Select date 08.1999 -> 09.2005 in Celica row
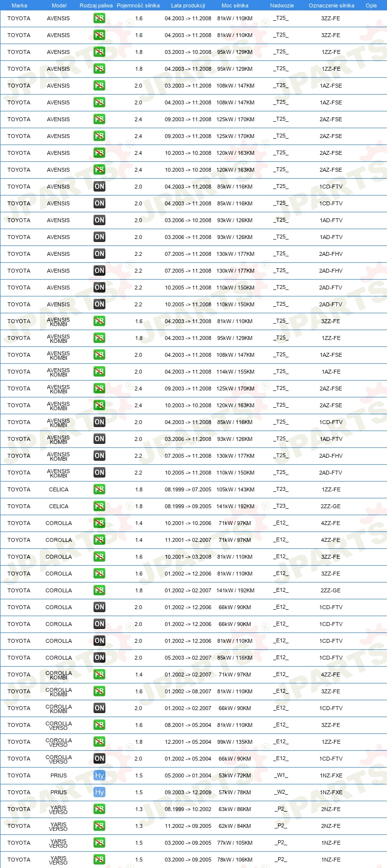Screen dimensions: 387x868 188,506
